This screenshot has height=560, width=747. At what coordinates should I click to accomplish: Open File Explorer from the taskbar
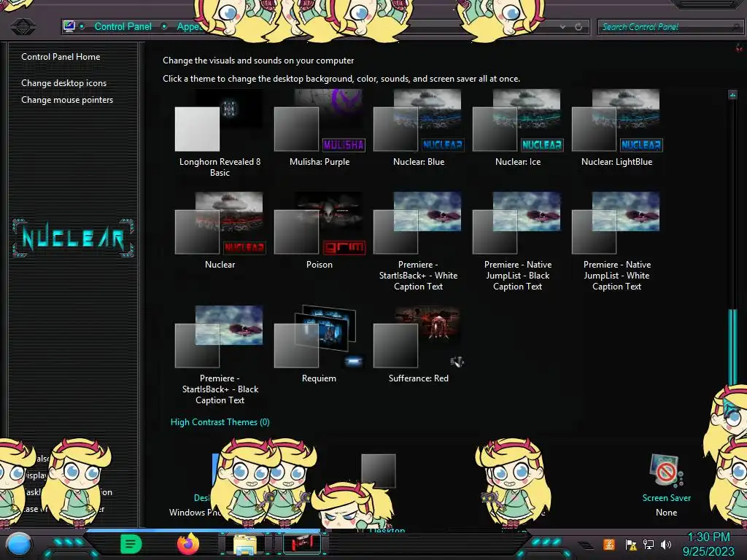click(x=245, y=545)
